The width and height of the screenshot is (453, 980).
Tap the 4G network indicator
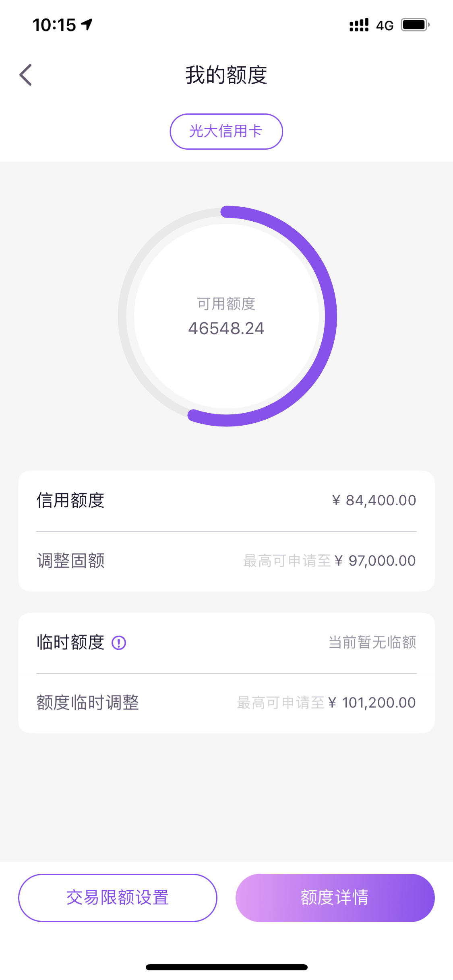[385, 25]
